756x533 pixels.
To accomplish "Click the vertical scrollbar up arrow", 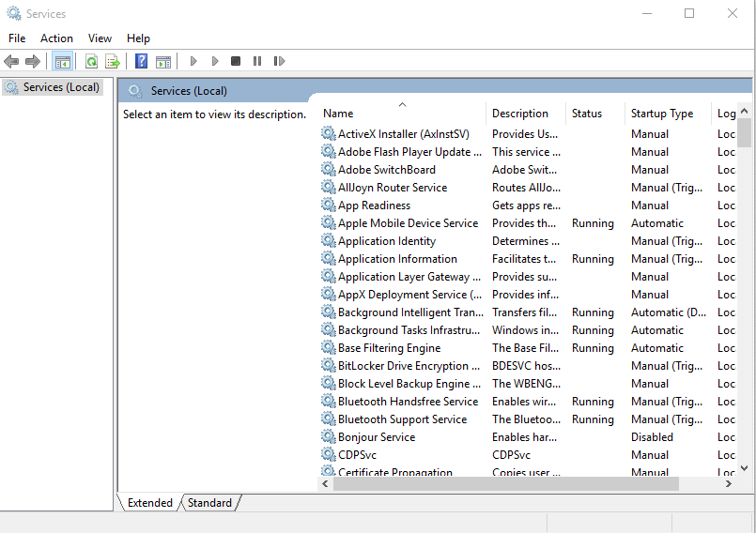I will (745, 112).
